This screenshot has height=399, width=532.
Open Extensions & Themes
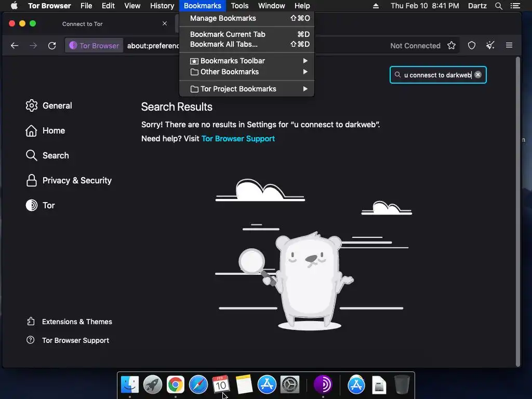coord(69,322)
